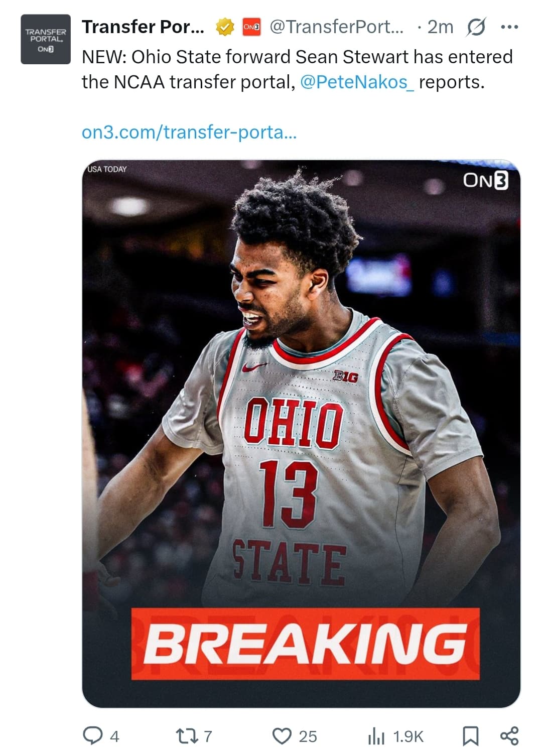This screenshot has width=542, height=756.
Task: Bookmark this tweet
Action: click(470, 736)
